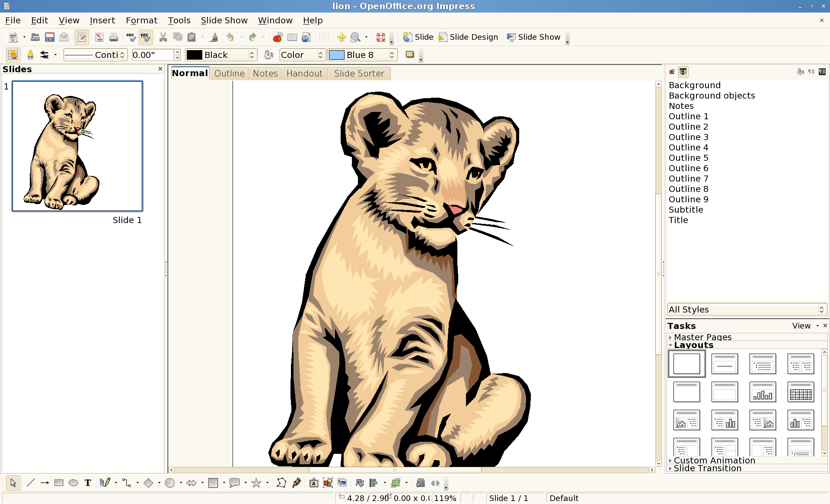Click the Symbol Shapes smiley icon
This screenshot has width=830, height=504.
[170, 483]
